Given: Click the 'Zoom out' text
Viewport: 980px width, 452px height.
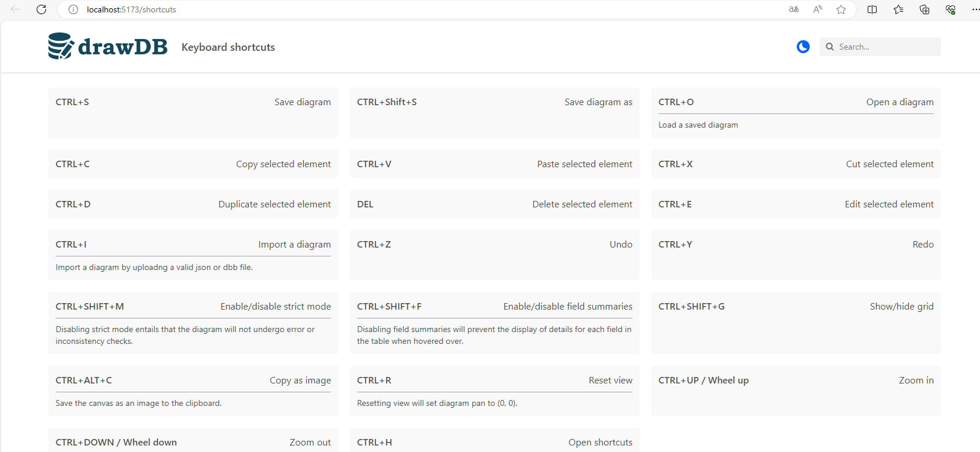Looking at the screenshot, I should [x=310, y=443].
